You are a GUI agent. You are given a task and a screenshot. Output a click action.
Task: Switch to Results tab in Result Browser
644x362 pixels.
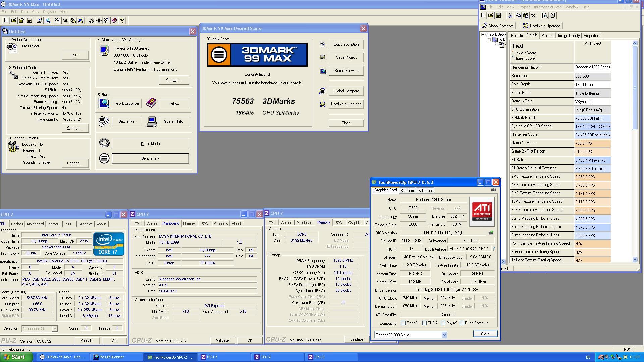point(517,36)
